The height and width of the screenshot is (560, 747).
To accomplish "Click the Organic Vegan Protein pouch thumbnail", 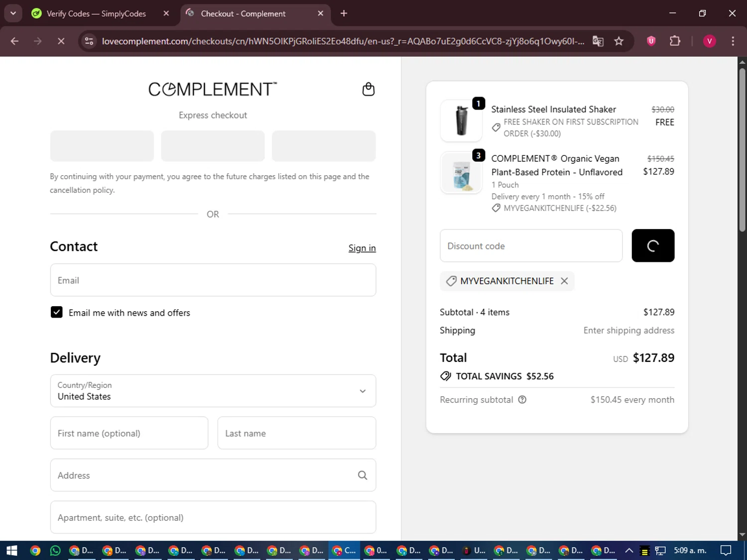I will click(461, 173).
